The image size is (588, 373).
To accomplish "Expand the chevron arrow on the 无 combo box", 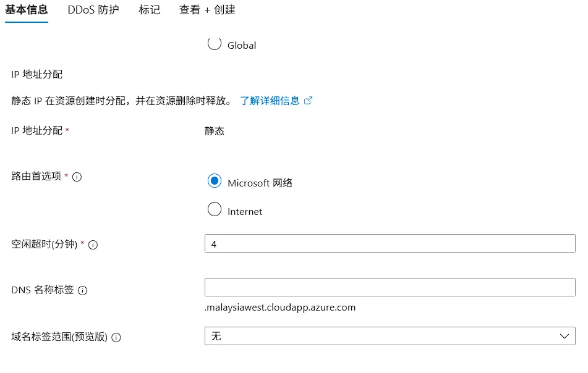I will click(x=564, y=336).
